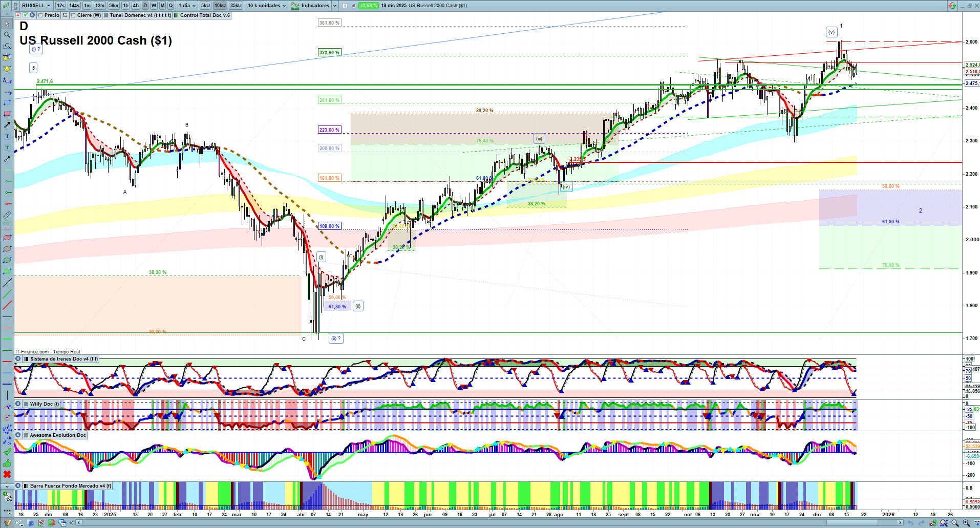Select the magnifier zoom tool

pyautogui.click(x=7, y=35)
